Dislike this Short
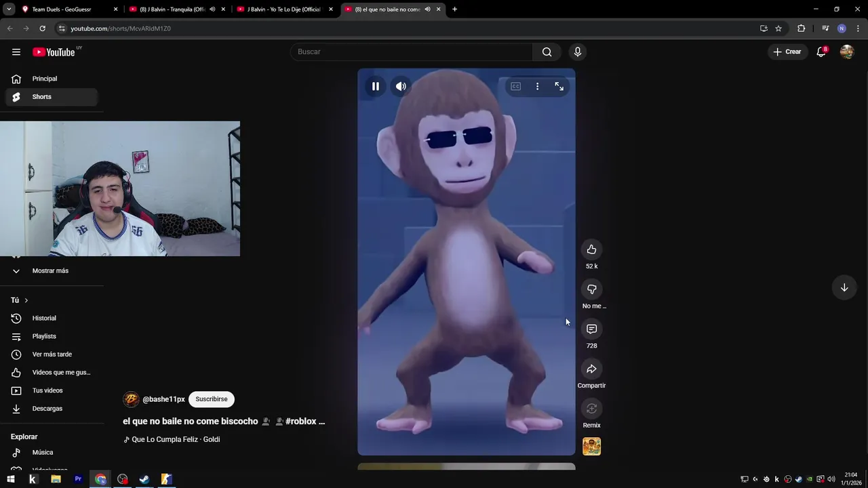Screen dimensions: 868x488 click(591, 289)
